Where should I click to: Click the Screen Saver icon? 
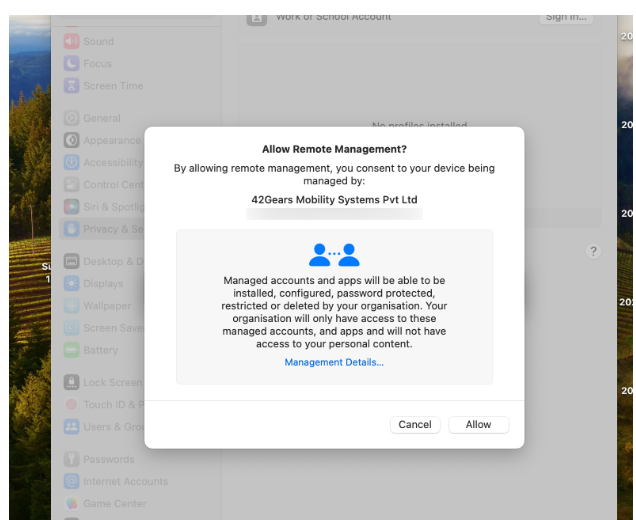click(x=71, y=328)
